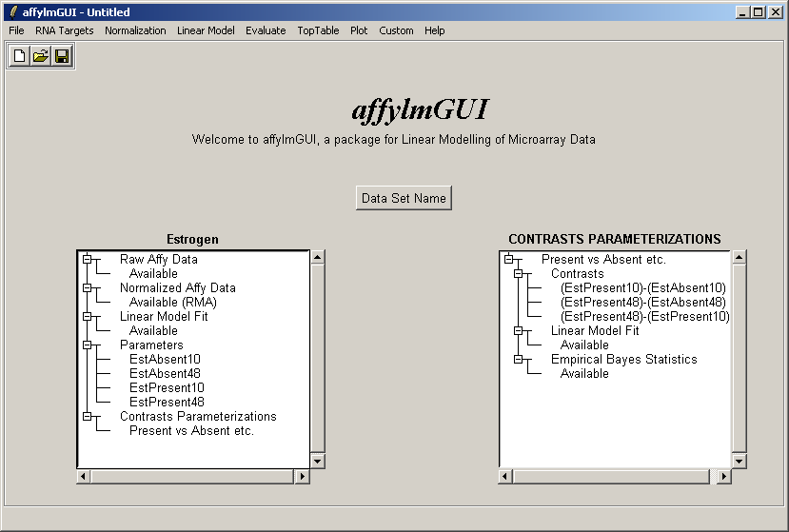
Task: Open the RNA Targets menu
Action: click(x=65, y=30)
